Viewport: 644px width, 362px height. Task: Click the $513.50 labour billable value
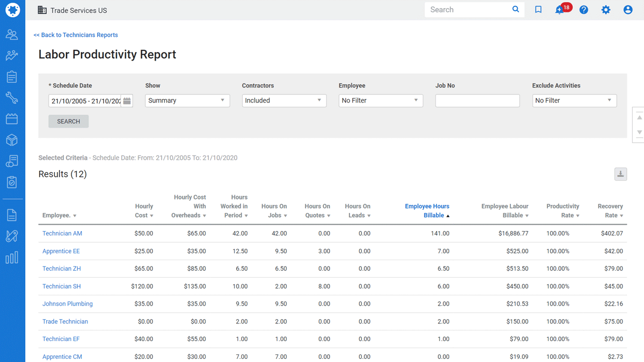[x=517, y=269]
